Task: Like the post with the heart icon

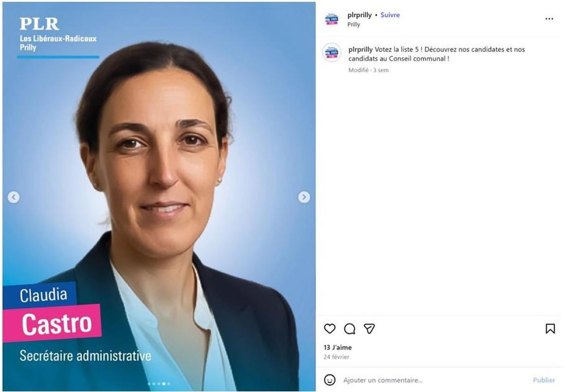Action: [x=330, y=328]
